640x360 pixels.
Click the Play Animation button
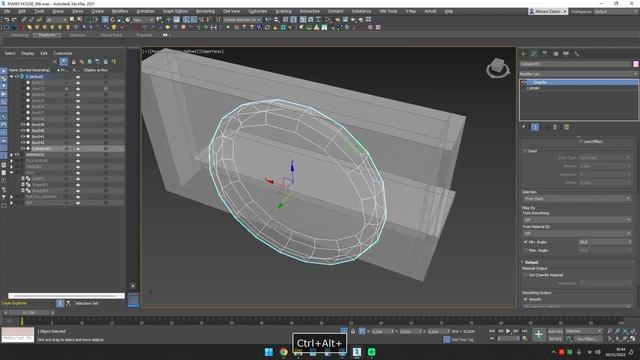click(x=508, y=331)
